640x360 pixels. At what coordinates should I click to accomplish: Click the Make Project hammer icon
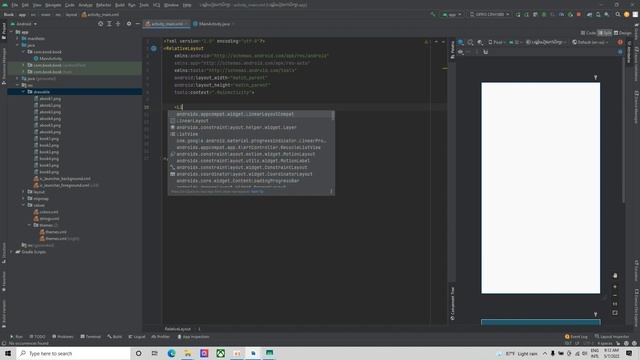(x=433, y=14)
